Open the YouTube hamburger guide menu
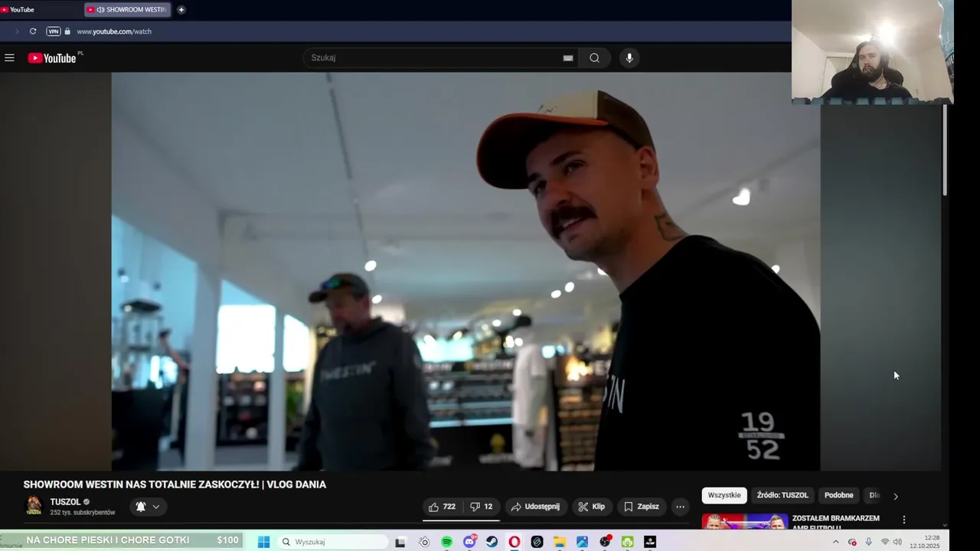980x551 pixels. tap(9, 57)
